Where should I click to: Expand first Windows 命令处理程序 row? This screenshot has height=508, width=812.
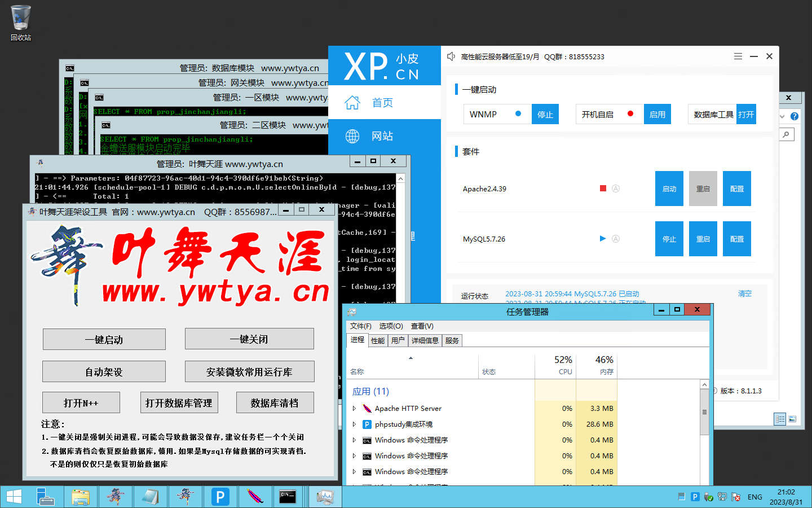(354, 440)
